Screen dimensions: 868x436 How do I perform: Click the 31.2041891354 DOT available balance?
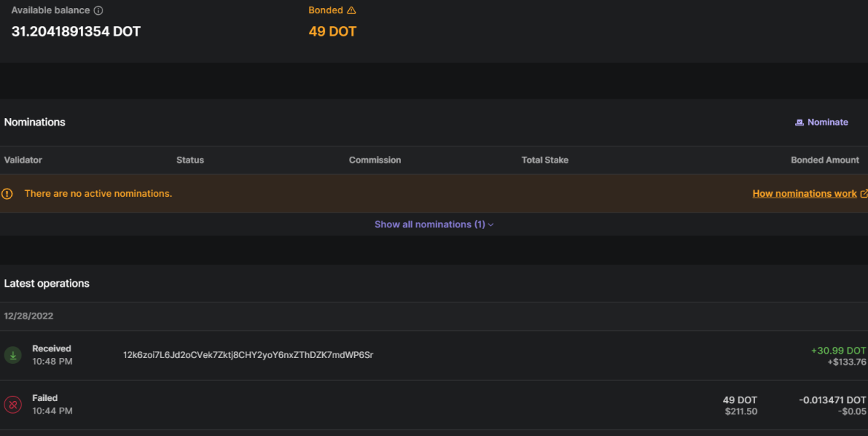pos(76,32)
